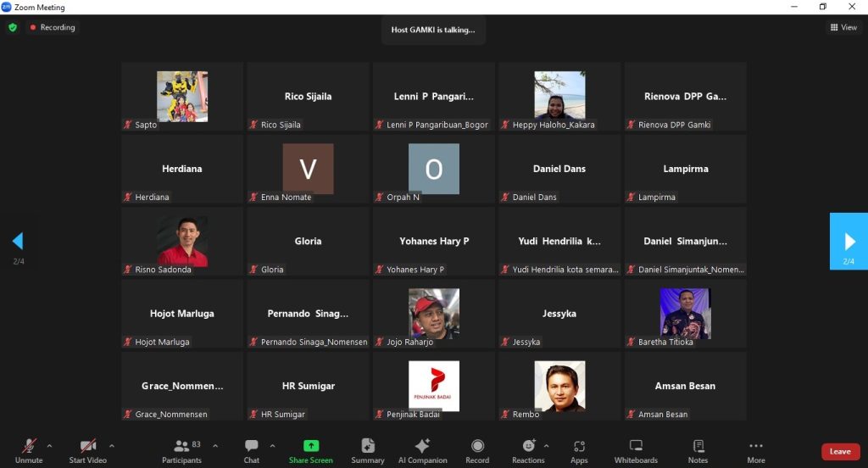Expand the chevron next to Participants
This screenshot has height=468, width=868.
coord(215,446)
